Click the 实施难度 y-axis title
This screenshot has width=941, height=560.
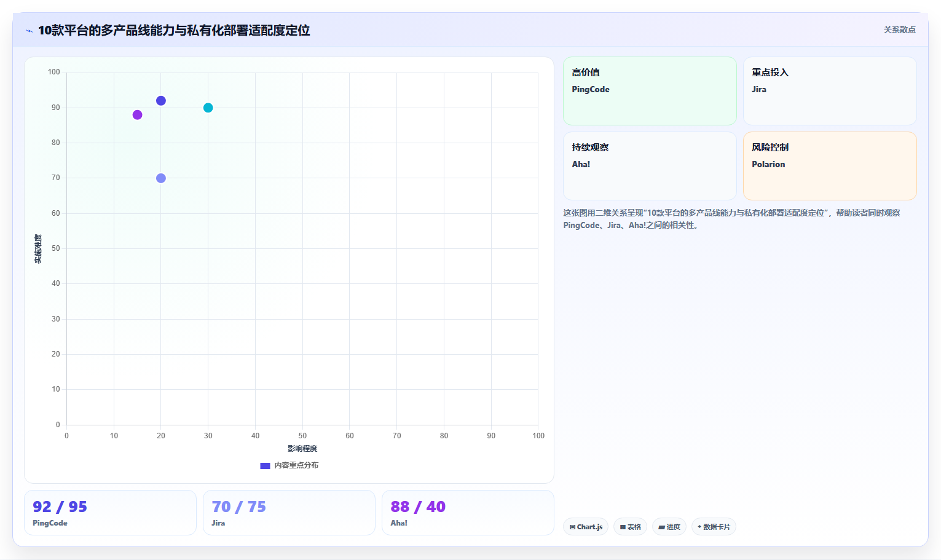(38, 249)
